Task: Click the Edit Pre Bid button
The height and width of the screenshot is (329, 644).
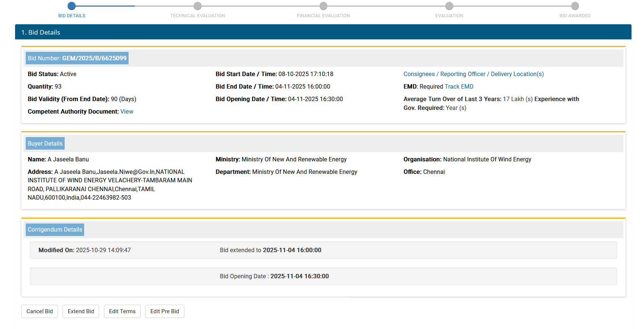Action: point(165,311)
